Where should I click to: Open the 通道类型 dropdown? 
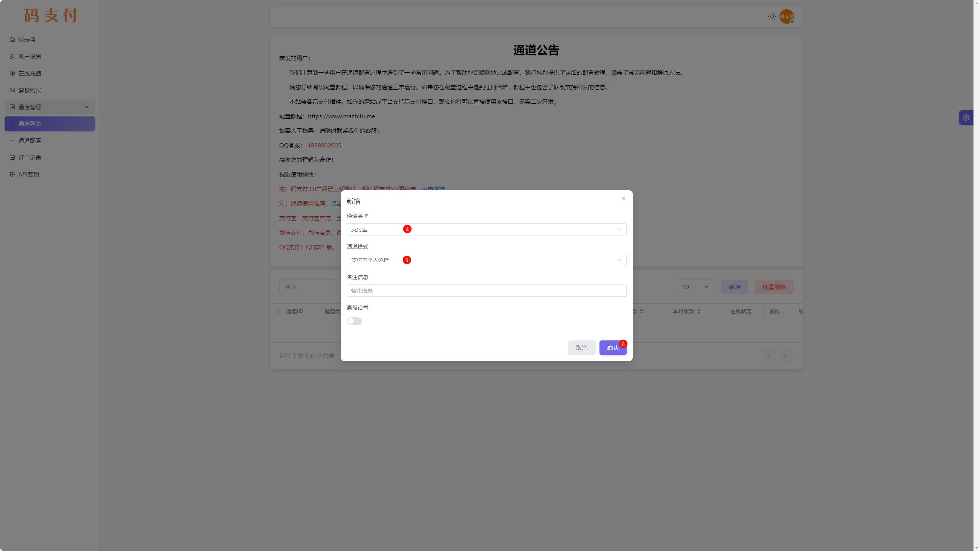pyautogui.click(x=486, y=229)
